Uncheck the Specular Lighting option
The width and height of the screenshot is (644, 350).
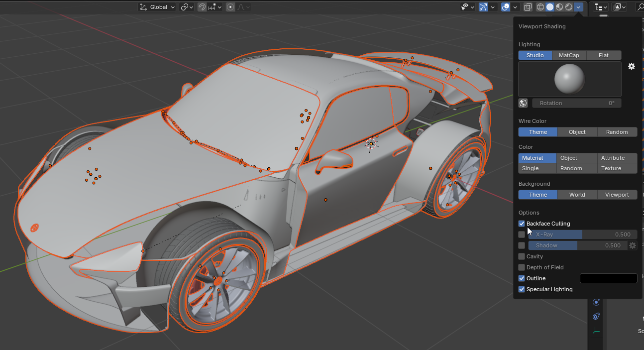pyautogui.click(x=521, y=289)
